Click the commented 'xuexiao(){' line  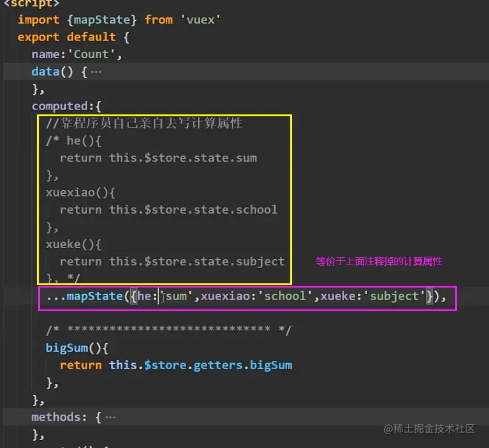click(81, 193)
